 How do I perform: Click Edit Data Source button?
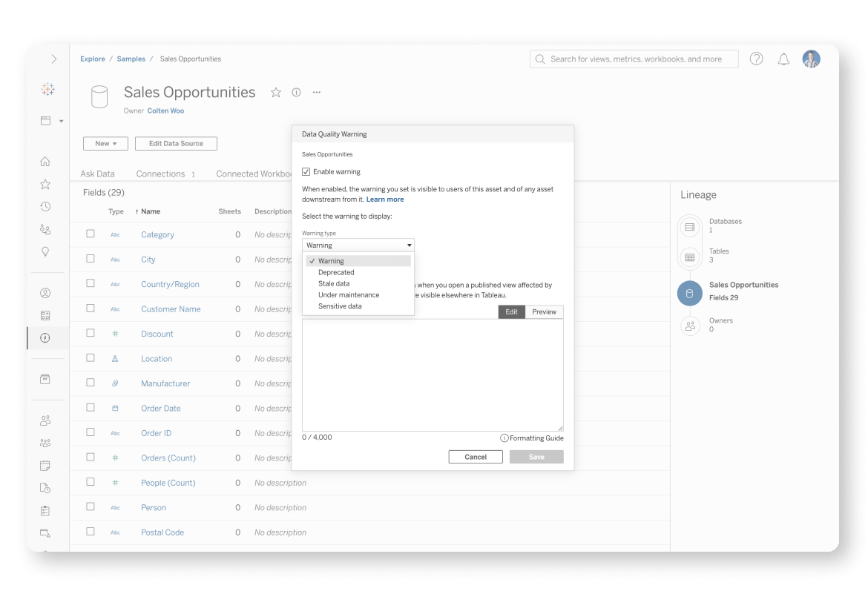click(176, 143)
